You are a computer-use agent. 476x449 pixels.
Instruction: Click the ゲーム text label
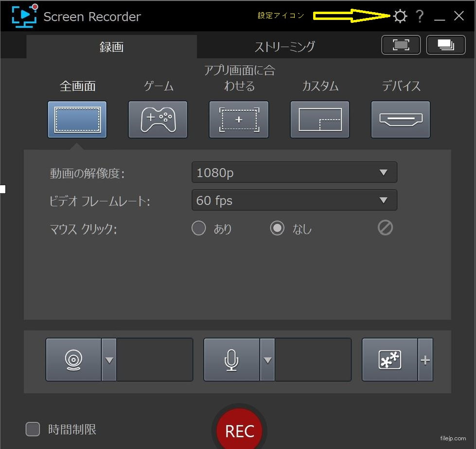tap(159, 86)
